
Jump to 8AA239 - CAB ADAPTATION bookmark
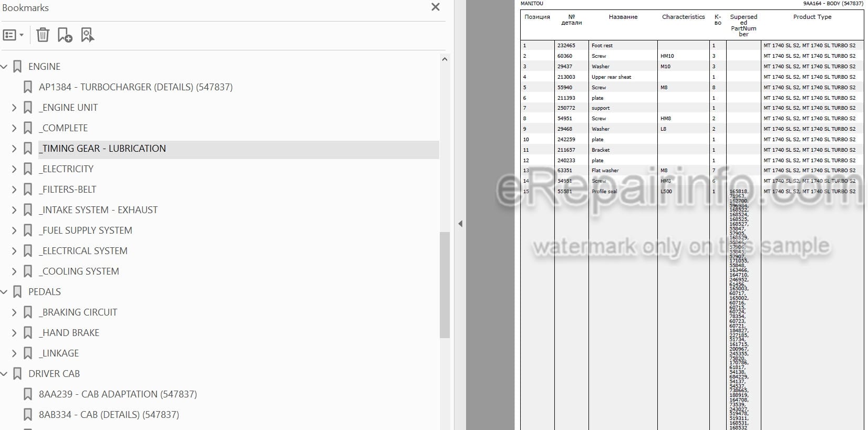(x=118, y=394)
